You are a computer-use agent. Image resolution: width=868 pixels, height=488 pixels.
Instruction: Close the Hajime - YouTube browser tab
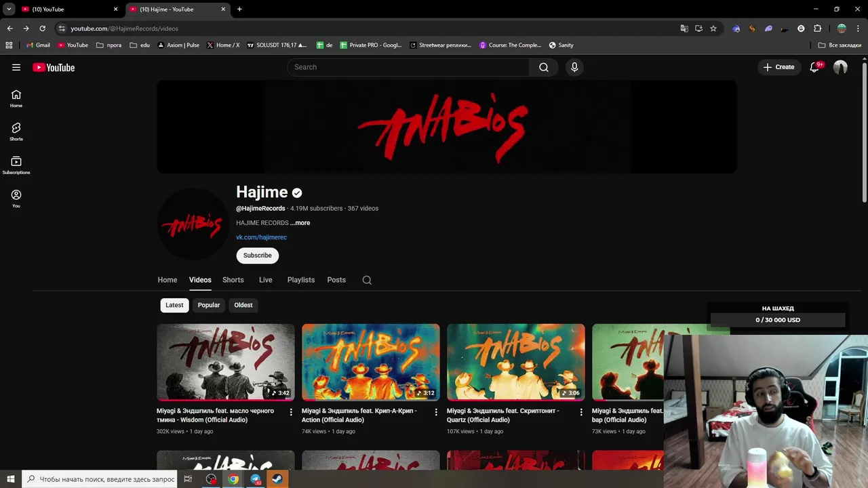(x=223, y=9)
